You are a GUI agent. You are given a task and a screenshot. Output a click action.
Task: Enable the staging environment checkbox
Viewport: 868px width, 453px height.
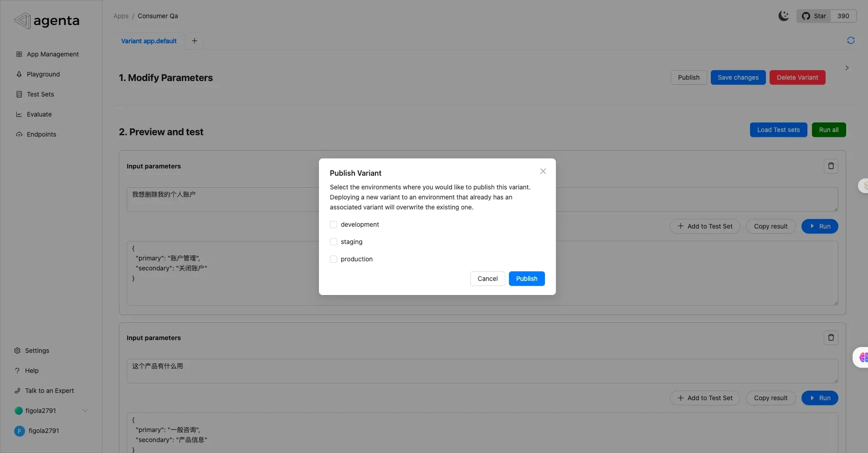coord(334,242)
